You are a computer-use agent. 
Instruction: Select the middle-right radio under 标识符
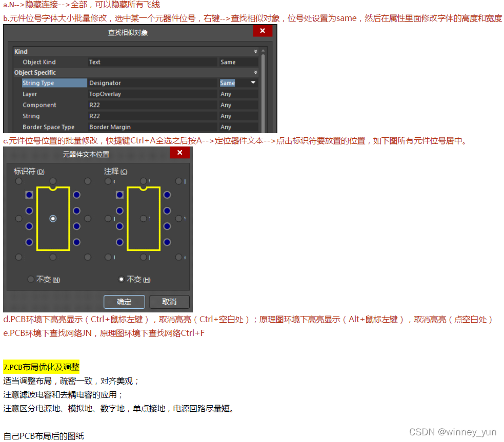[88, 219]
